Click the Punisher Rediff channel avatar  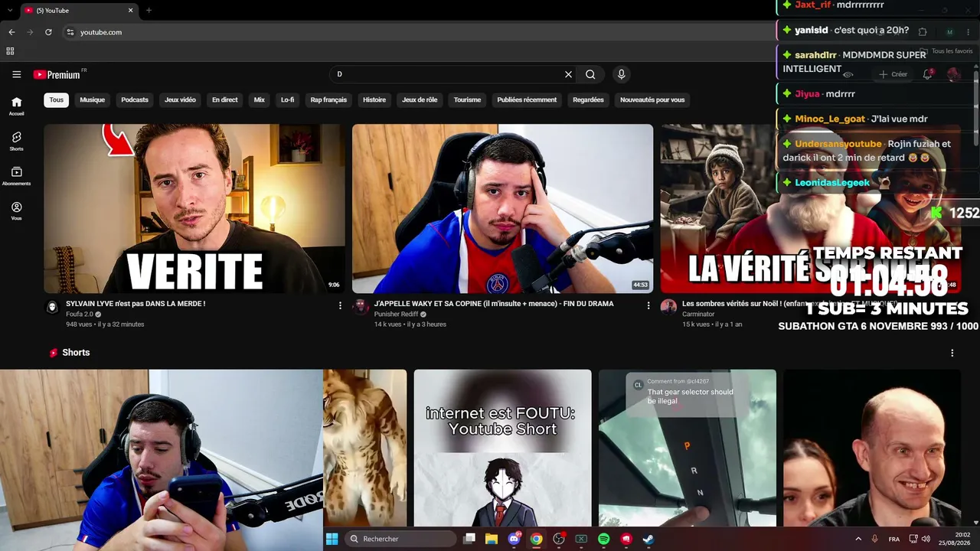click(x=361, y=307)
